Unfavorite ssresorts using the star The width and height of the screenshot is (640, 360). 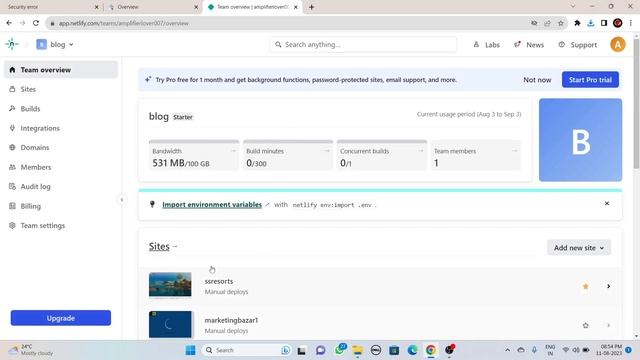click(586, 286)
